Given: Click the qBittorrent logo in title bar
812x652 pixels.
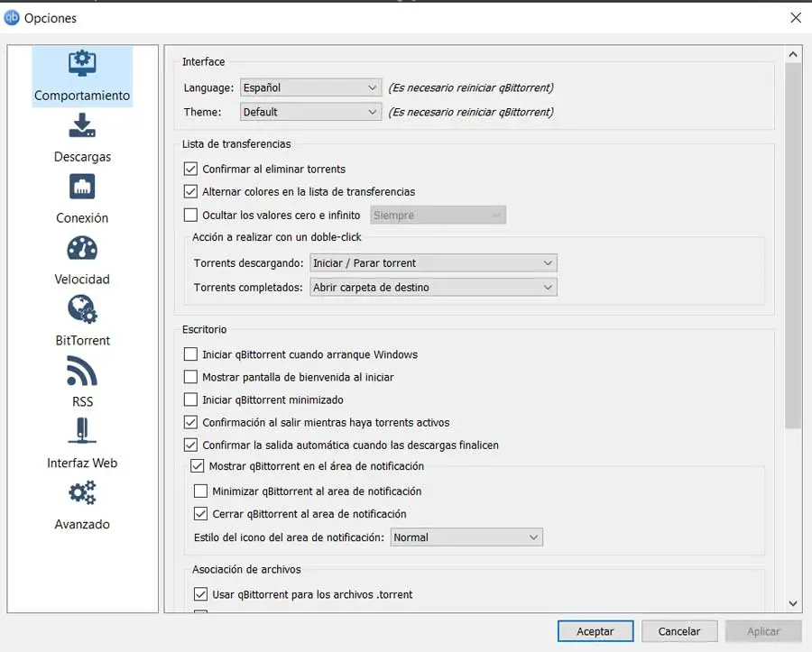Looking at the screenshot, I should point(12,18).
